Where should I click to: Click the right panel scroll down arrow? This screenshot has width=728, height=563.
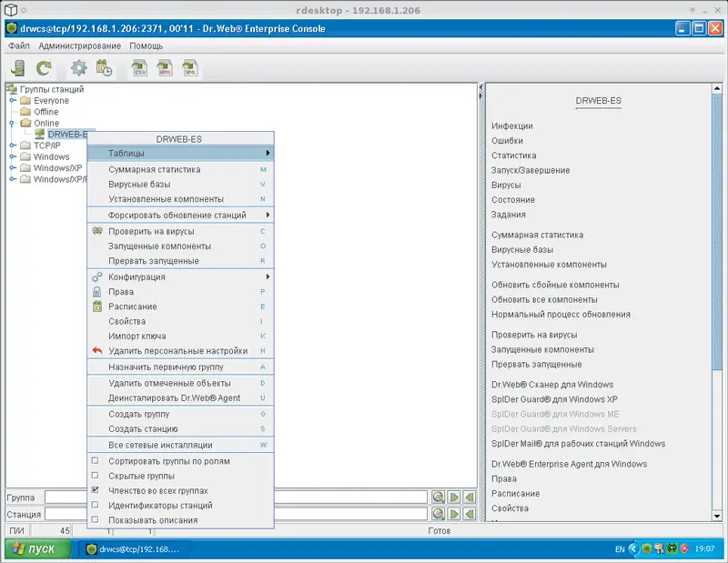coord(717,516)
